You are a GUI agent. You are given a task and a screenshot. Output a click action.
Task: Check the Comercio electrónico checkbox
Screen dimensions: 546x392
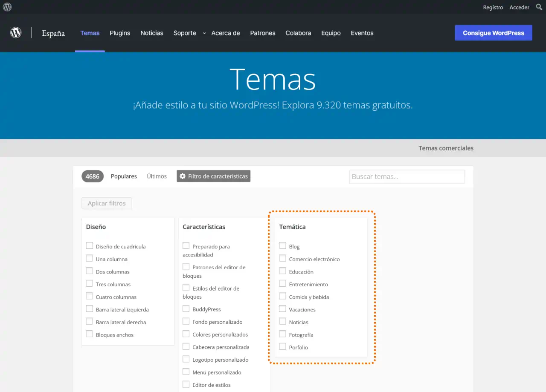[282, 258]
